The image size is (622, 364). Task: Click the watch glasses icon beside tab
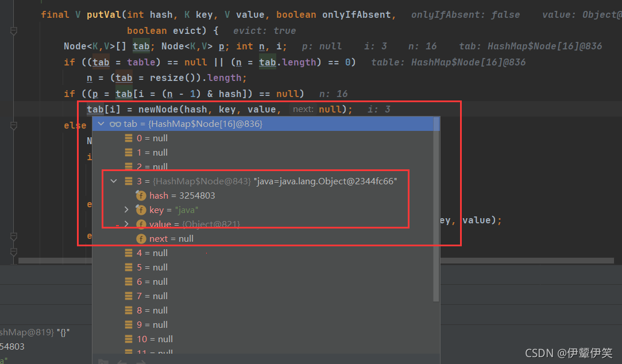pyautogui.click(x=115, y=124)
